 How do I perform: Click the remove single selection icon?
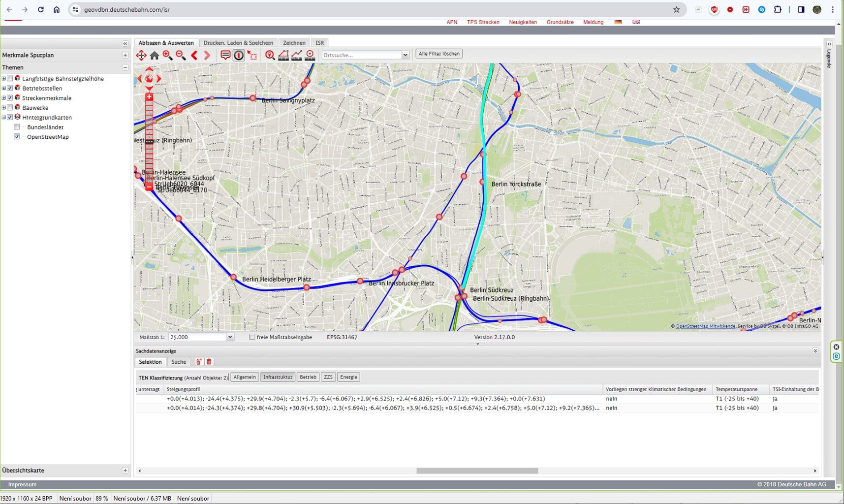point(199,362)
